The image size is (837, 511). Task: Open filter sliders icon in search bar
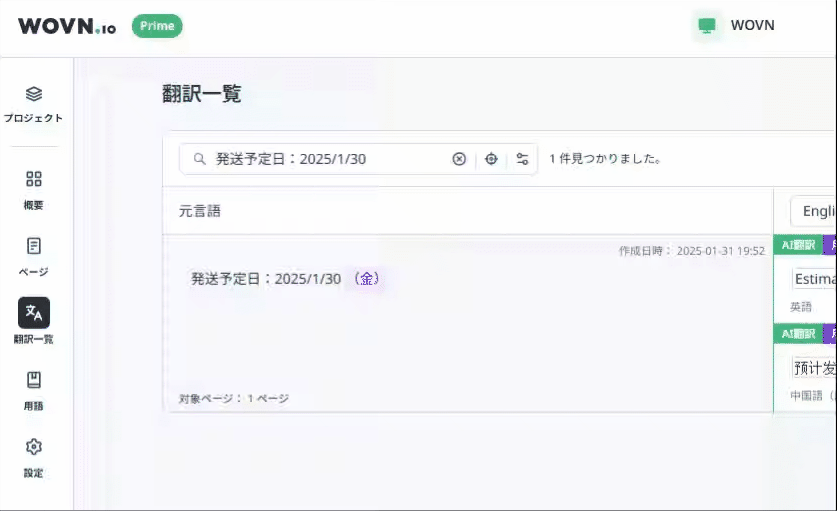point(522,159)
